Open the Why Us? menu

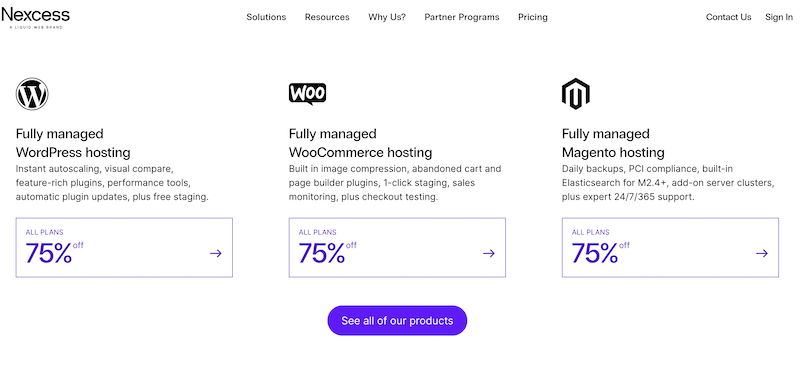(x=387, y=17)
